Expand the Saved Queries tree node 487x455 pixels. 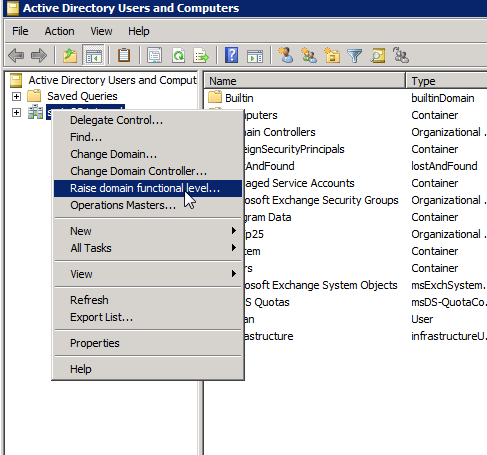[x=16, y=97]
